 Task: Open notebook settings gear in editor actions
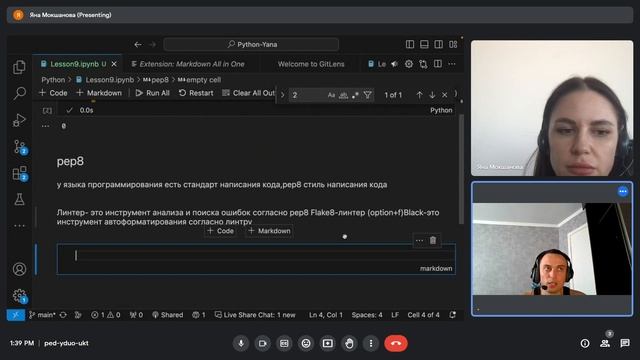(409, 64)
